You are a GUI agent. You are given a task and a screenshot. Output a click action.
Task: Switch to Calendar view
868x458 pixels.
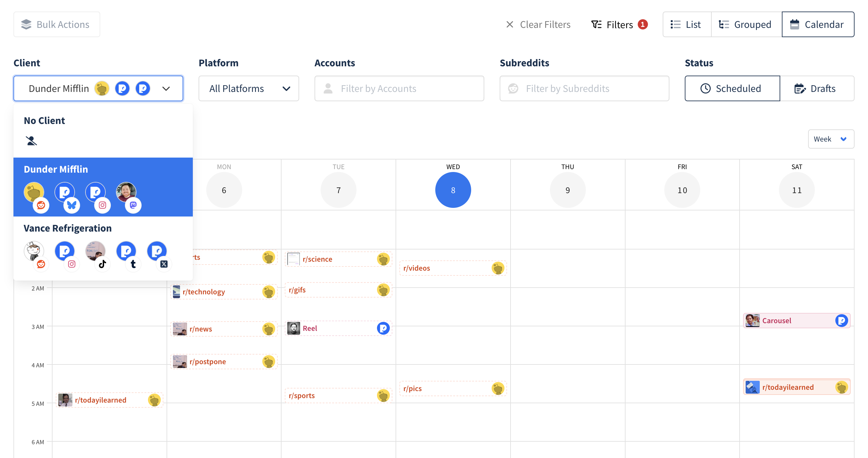coord(818,24)
